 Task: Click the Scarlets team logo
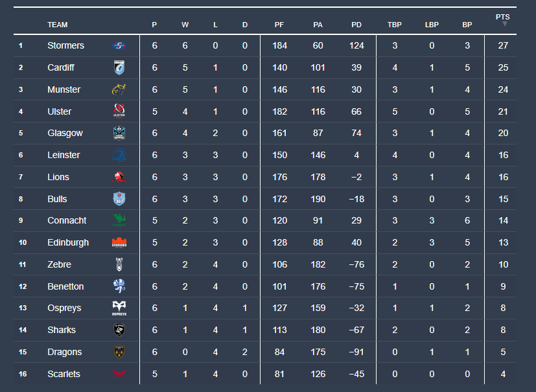tap(119, 374)
